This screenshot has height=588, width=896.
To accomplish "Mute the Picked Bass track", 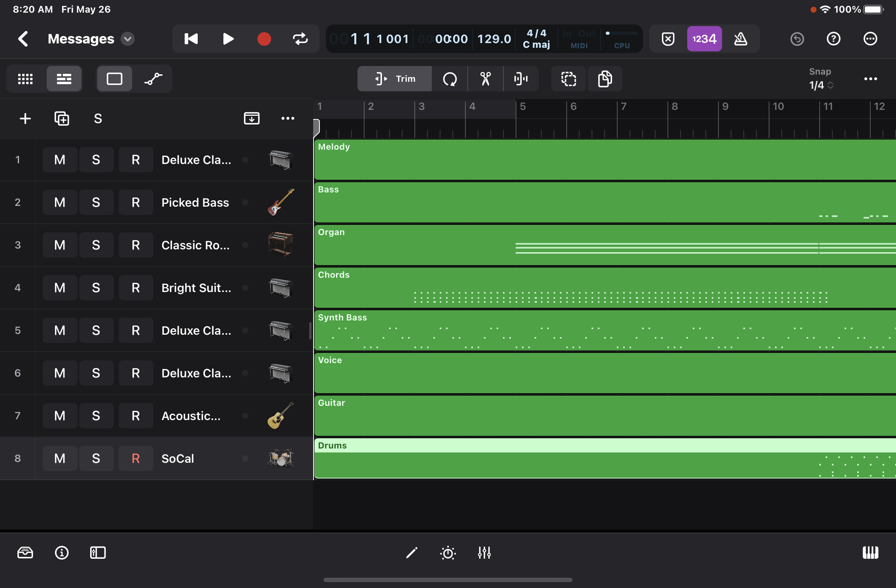I will tap(60, 202).
